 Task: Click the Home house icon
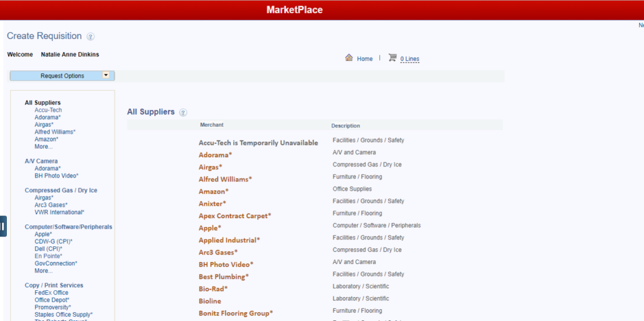click(x=349, y=58)
